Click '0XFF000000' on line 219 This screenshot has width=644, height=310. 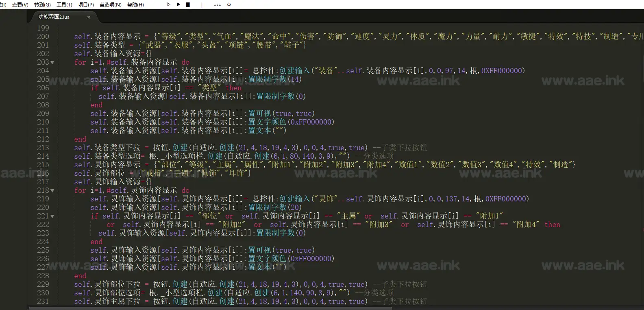[x=506, y=199]
